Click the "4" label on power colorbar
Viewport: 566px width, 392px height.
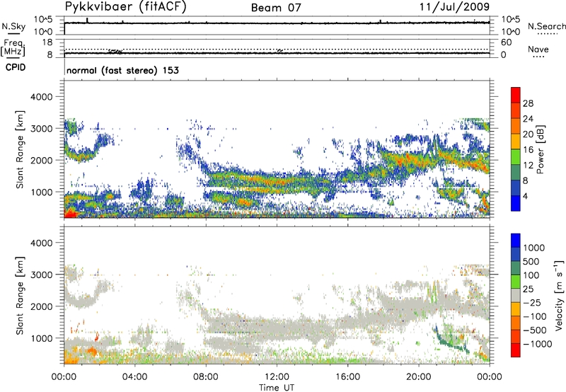525,196
